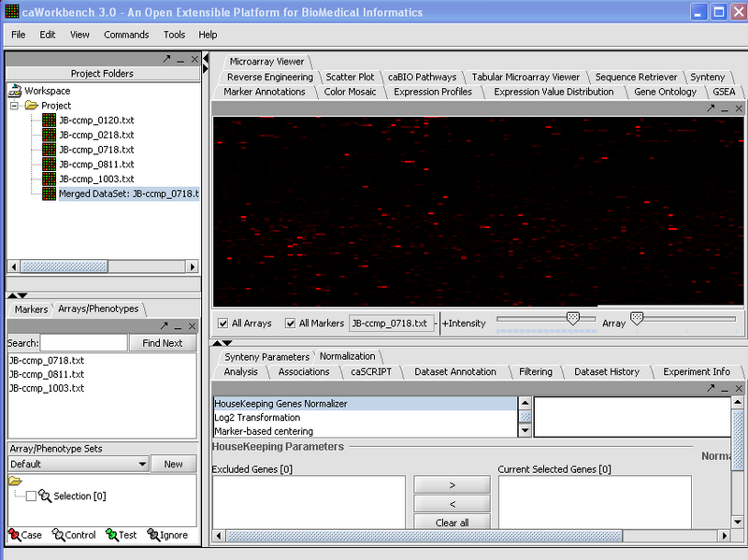Click the green Test pin icon

[x=110, y=536]
